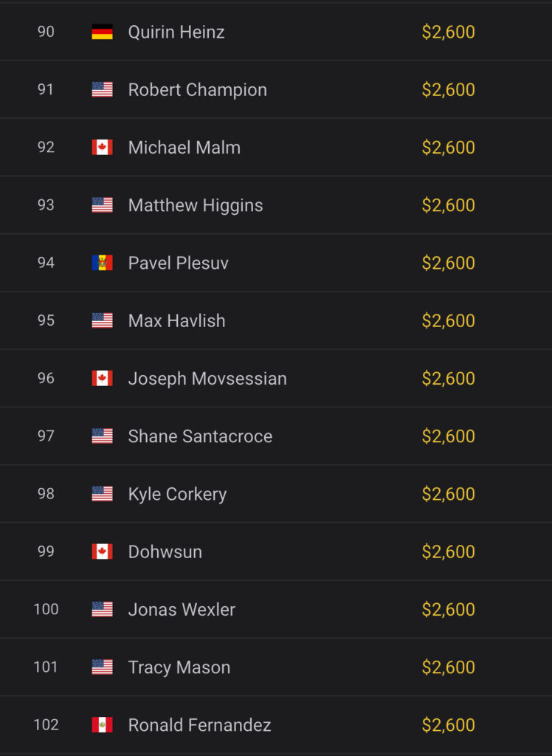Click rank number 92 in the list
This screenshot has height=756, width=552.
(x=46, y=147)
